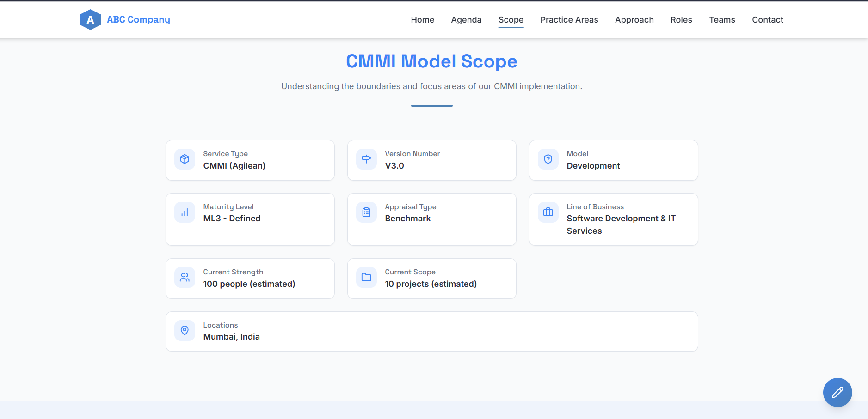
Task: Click the 'Appraisal Type' label
Action: (411, 207)
